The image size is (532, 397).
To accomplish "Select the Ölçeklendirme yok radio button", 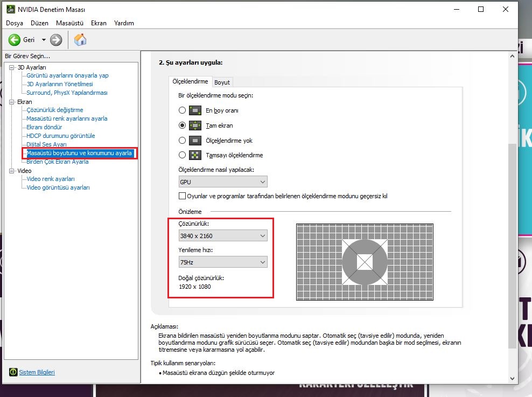I will click(x=182, y=140).
